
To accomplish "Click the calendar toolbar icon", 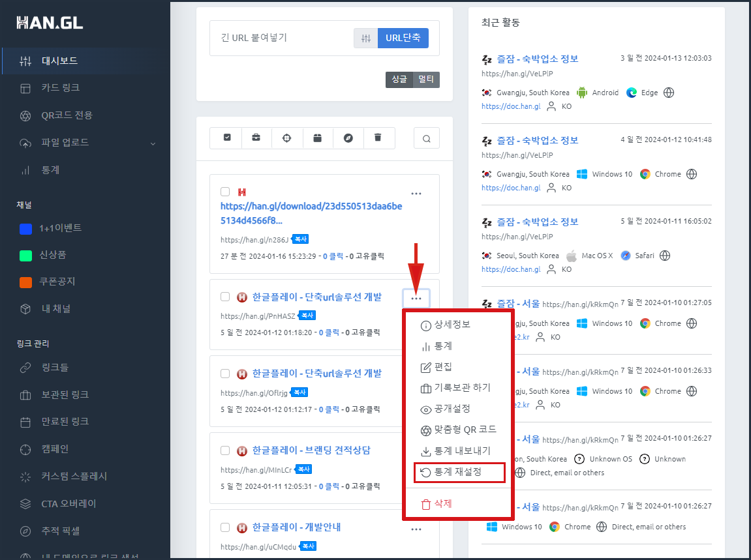I will [x=318, y=138].
